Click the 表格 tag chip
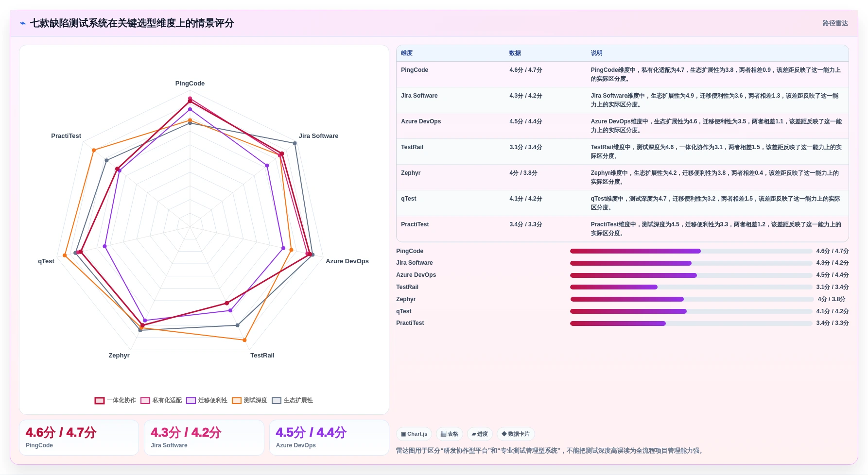This screenshot has height=475, width=868. click(450, 434)
